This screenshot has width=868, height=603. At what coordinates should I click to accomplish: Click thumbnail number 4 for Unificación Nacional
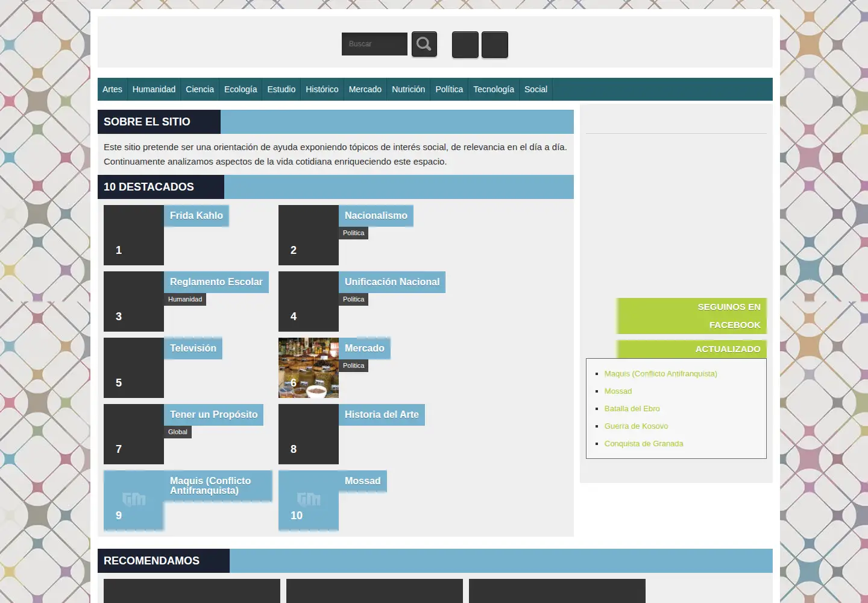coord(309,301)
